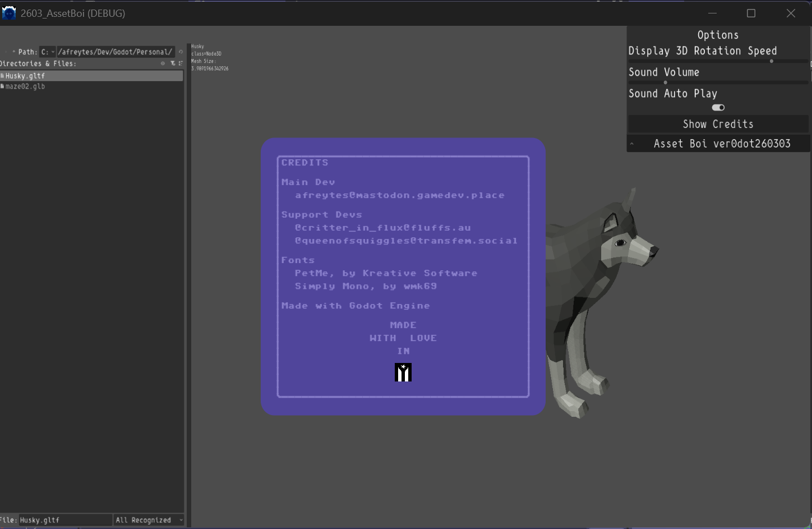812x529 pixels.
Task: Open the C: drive dropdown
Action: click(x=48, y=52)
